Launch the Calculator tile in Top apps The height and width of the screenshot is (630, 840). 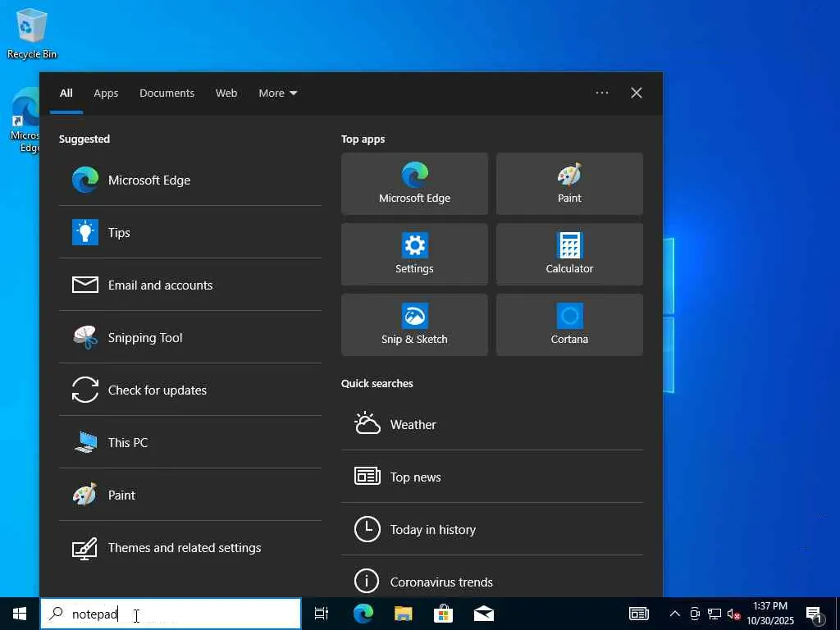coord(569,254)
